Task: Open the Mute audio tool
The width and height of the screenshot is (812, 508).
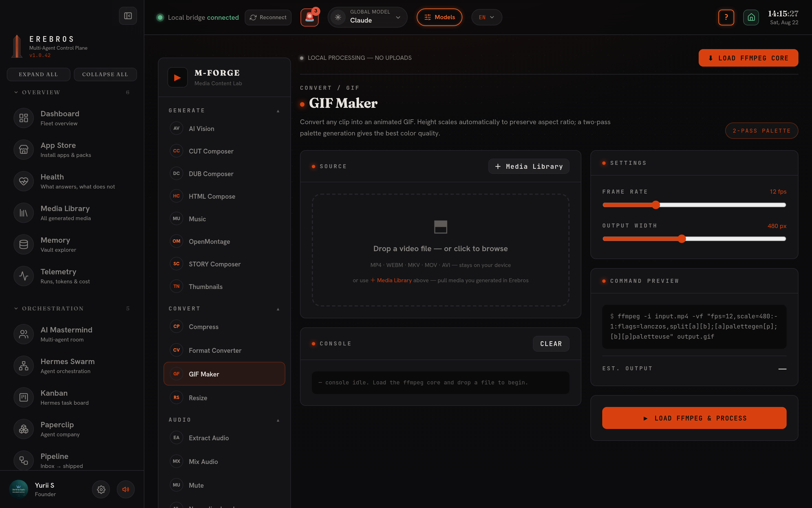Action: [224, 485]
